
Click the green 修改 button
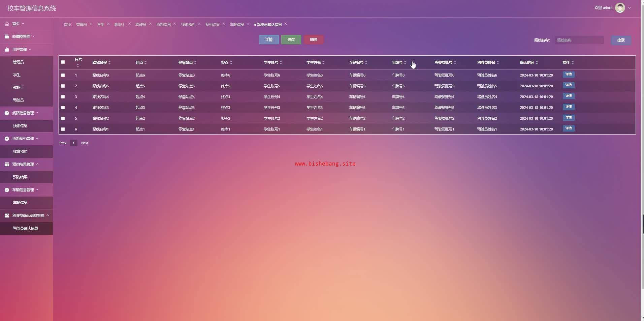click(291, 40)
